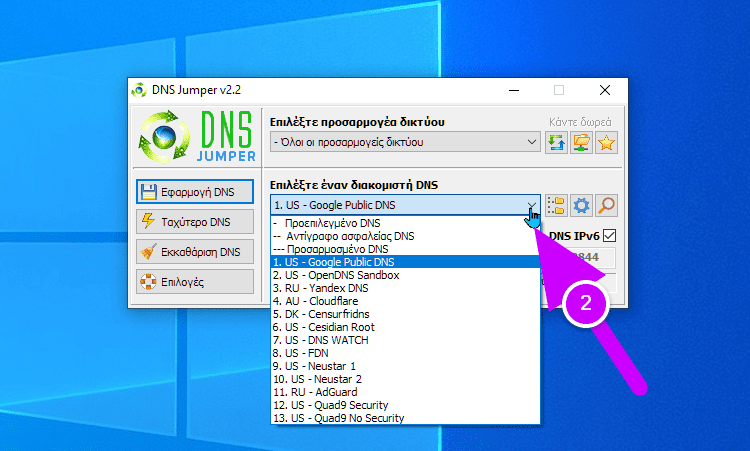Collapse the DNS server dropdown
The width and height of the screenshot is (750, 451).
[x=531, y=205]
